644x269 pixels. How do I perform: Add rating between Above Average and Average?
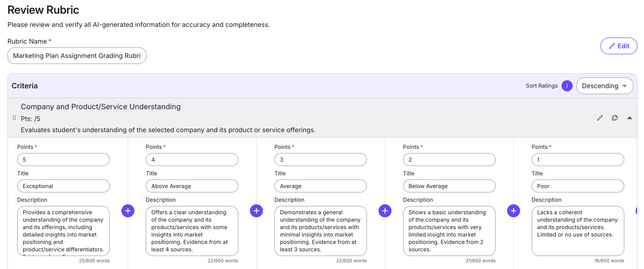pos(256,211)
